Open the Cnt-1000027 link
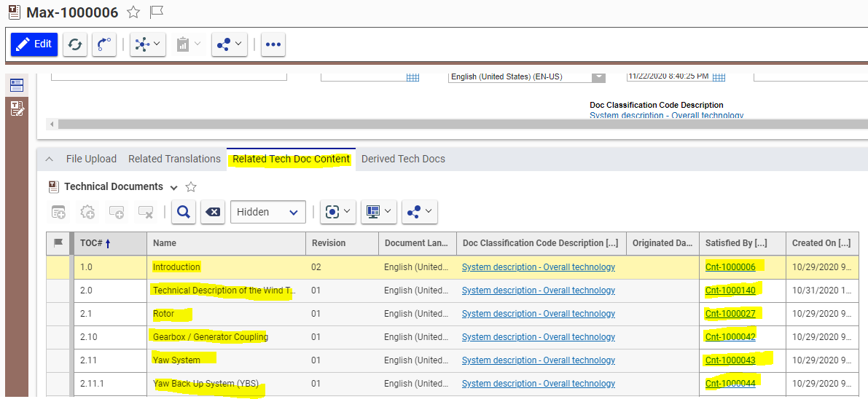This screenshot has height=399, width=868. tap(730, 314)
